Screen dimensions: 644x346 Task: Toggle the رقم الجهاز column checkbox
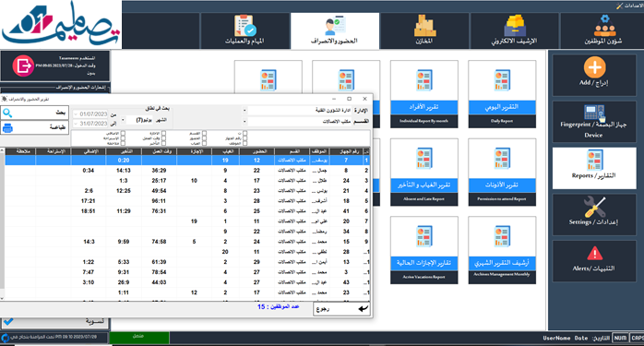point(244,138)
